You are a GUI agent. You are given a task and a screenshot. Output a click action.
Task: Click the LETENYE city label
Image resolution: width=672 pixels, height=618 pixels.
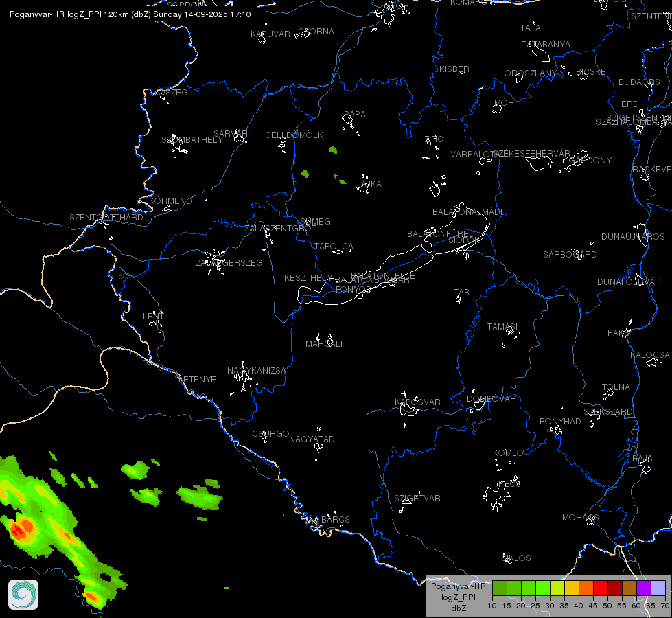pyautogui.click(x=197, y=379)
